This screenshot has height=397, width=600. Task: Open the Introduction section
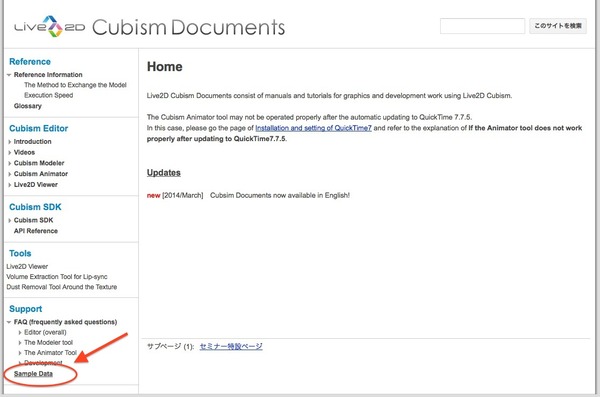pos(33,142)
